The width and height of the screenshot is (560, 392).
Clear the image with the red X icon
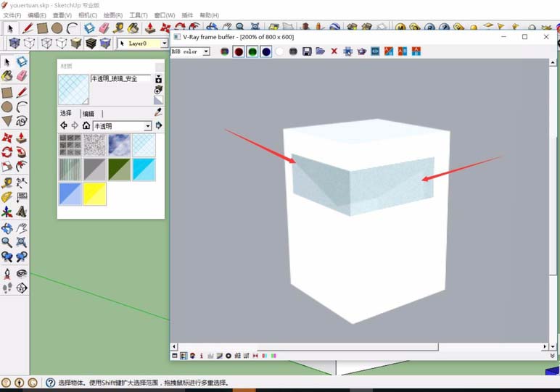click(x=334, y=51)
